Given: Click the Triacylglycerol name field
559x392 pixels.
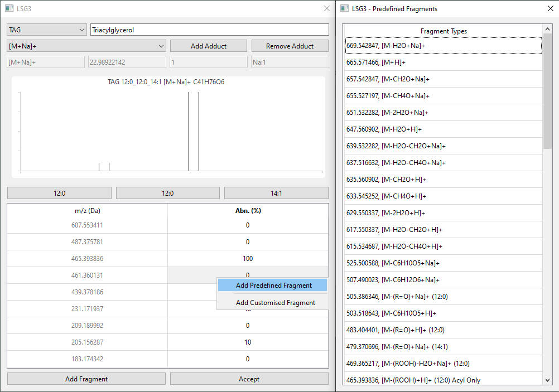Looking at the screenshot, I should coord(210,30).
